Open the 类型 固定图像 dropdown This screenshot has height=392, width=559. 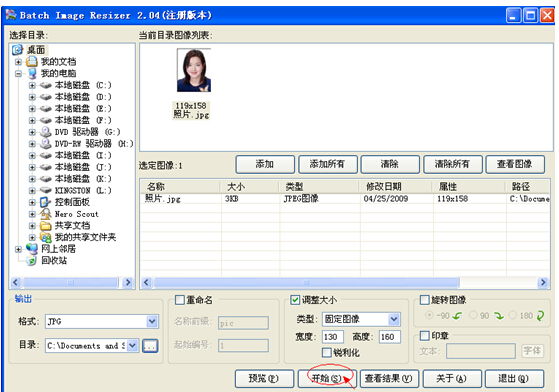[x=394, y=319]
